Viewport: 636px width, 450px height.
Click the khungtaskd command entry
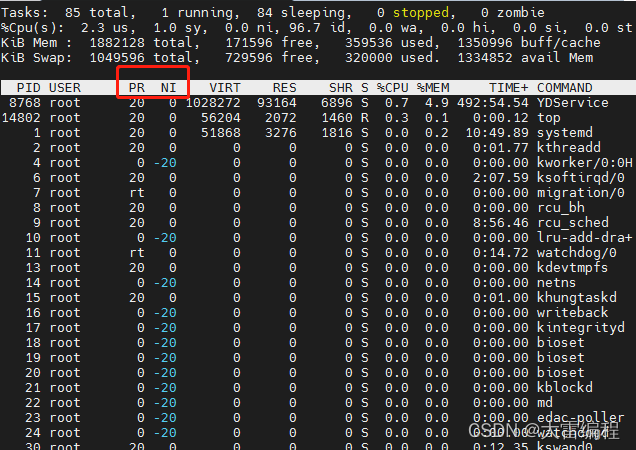click(x=577, y=298)
